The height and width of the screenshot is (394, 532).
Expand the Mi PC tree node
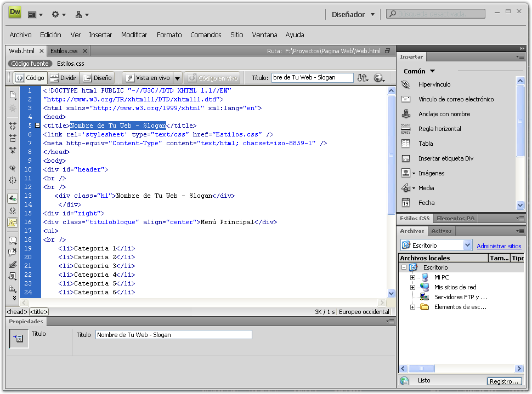(x=413, y=277)
